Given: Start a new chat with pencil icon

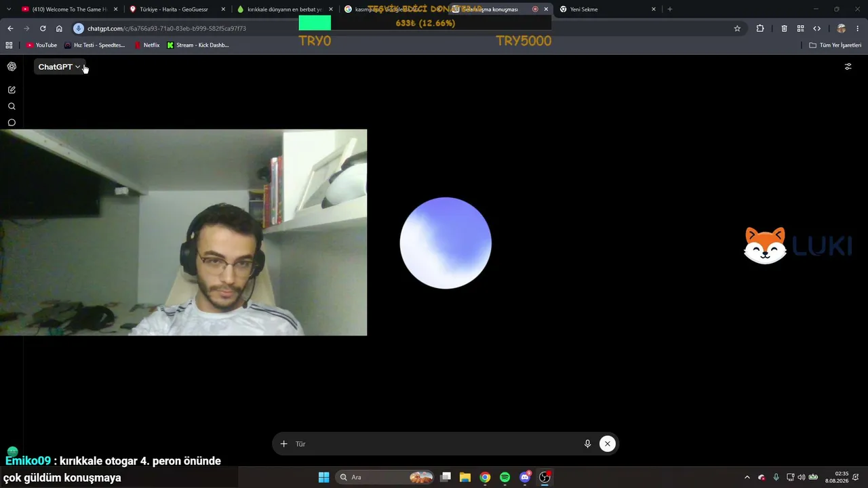Looking at the screenshot, I should point(12,89).
